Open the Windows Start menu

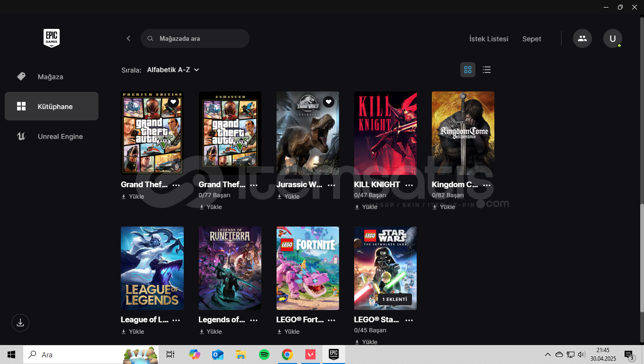point(11,355)
